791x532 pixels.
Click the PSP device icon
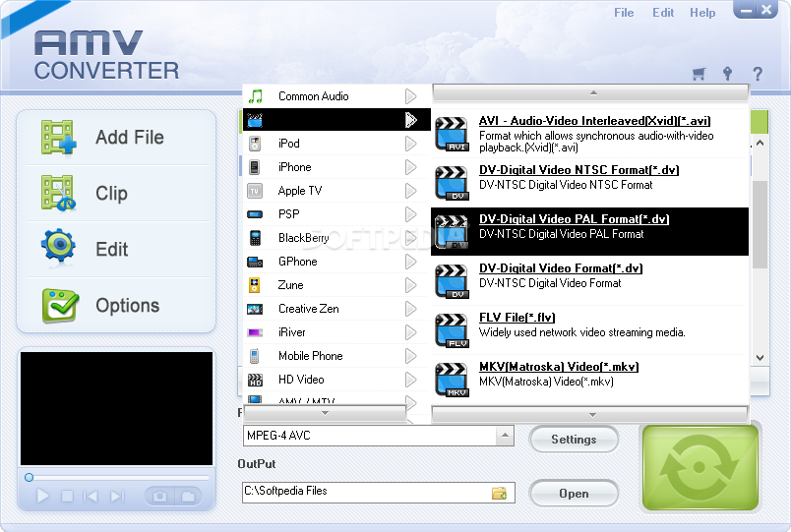[x=255, y=214]
